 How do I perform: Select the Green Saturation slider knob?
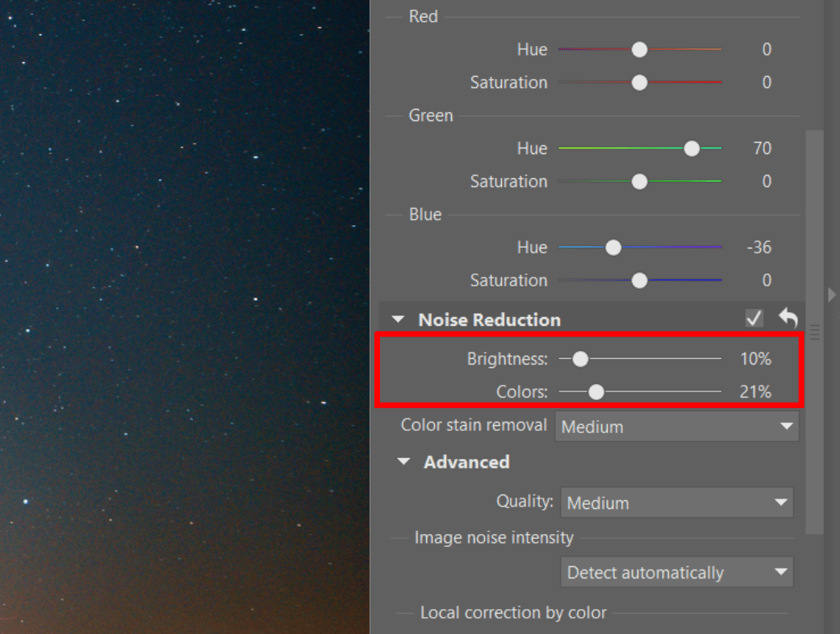click(x=639, y=181)
